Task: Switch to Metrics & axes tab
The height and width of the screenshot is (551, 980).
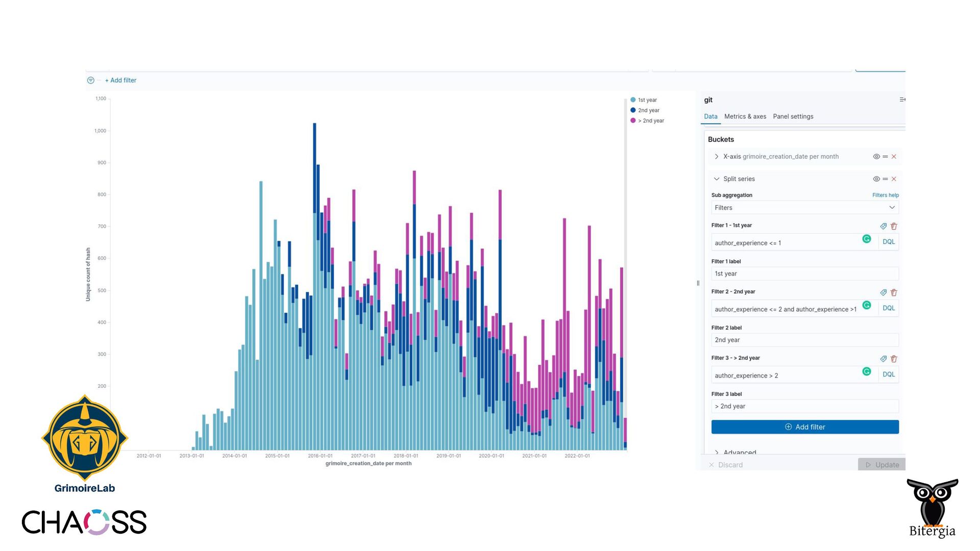Action: [x=745, y=116]
